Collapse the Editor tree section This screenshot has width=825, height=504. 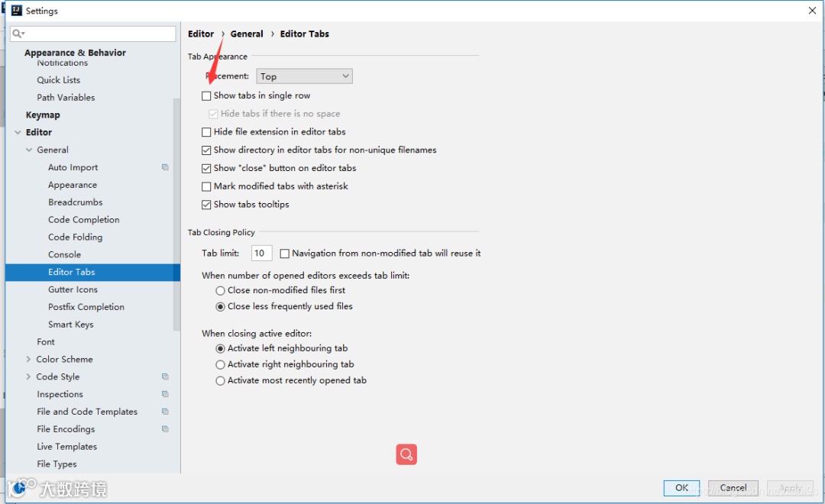18,132
